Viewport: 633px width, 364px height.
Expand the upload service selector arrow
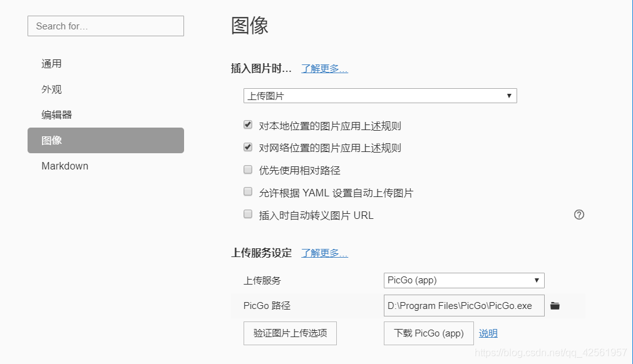pyautogui.click(x=537, y=280)
